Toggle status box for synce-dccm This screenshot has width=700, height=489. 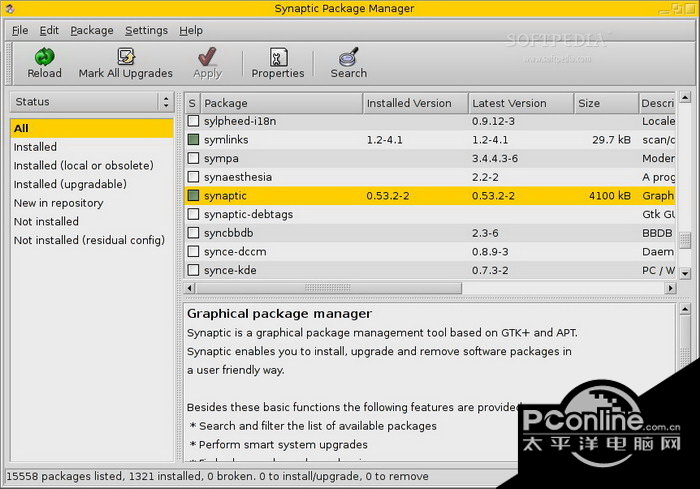pyautogui.click(x=193, y=251)
